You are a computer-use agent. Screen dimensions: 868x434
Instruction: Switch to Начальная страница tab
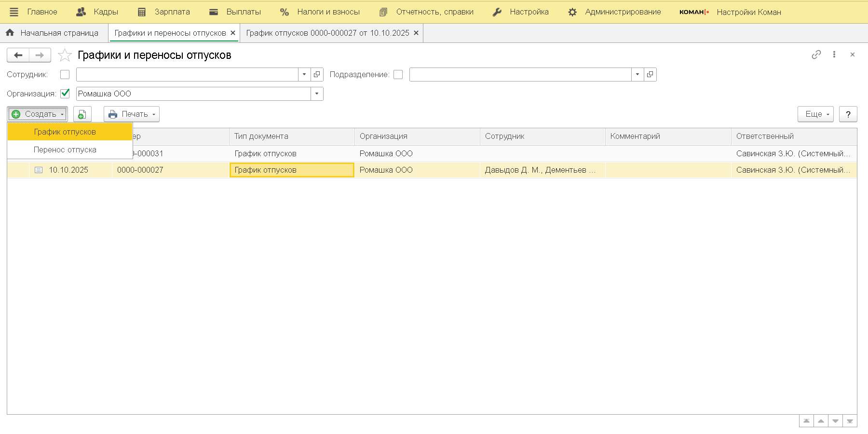click(x=54, y=33)
